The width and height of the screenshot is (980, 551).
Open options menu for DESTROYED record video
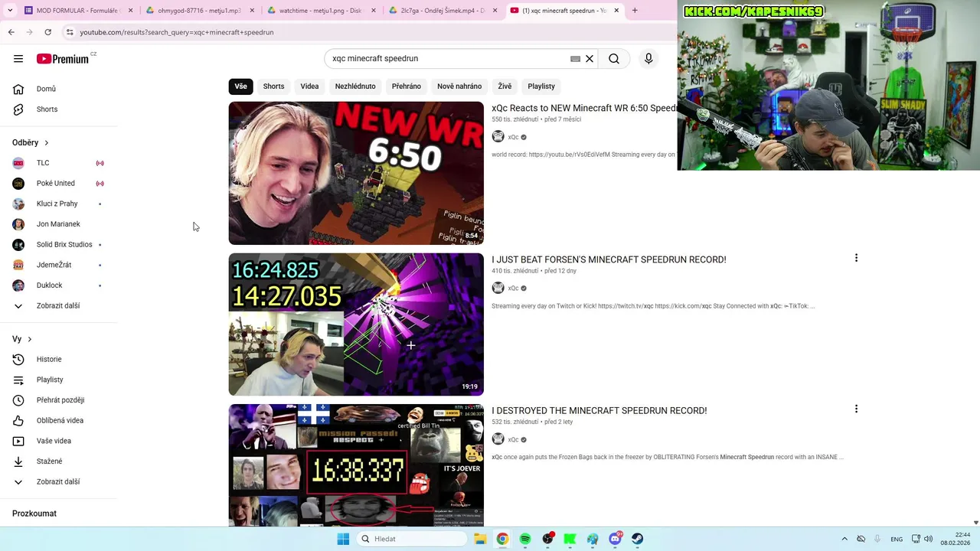click(x=856, y=409)
